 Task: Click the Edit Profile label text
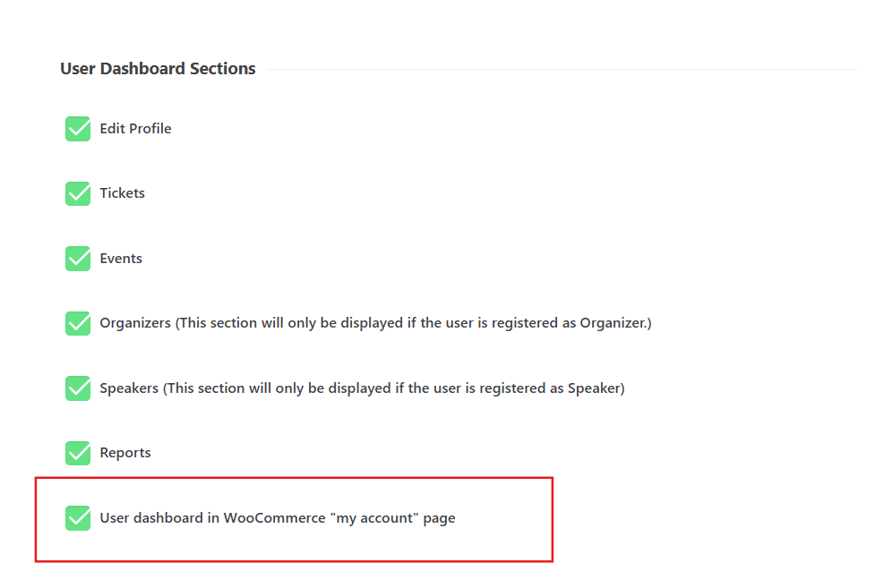[x=135, y=129]
